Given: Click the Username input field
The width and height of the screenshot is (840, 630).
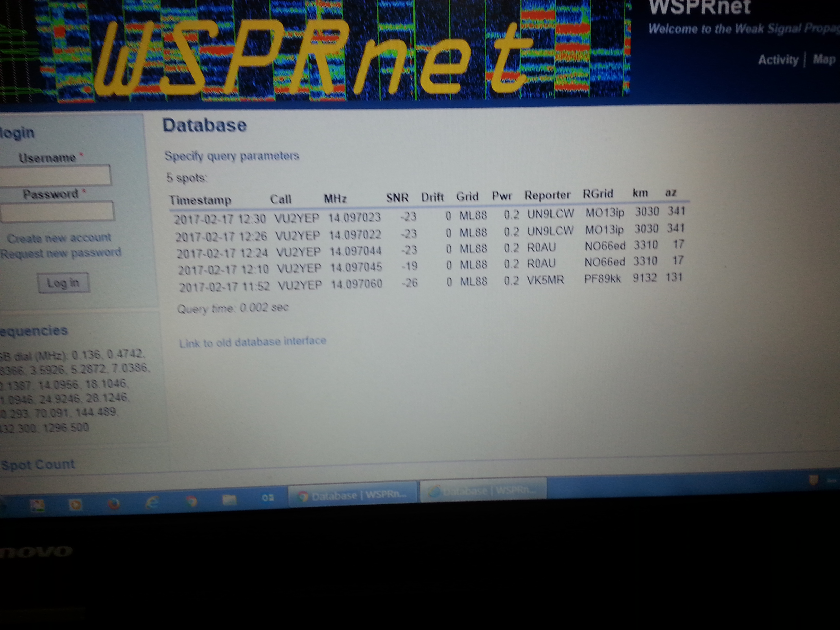Looking at the screenshot, I should point(55,176).
